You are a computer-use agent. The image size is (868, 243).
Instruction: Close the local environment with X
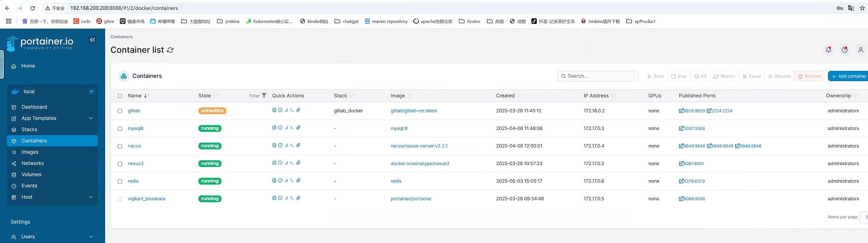tap(91, 91)
